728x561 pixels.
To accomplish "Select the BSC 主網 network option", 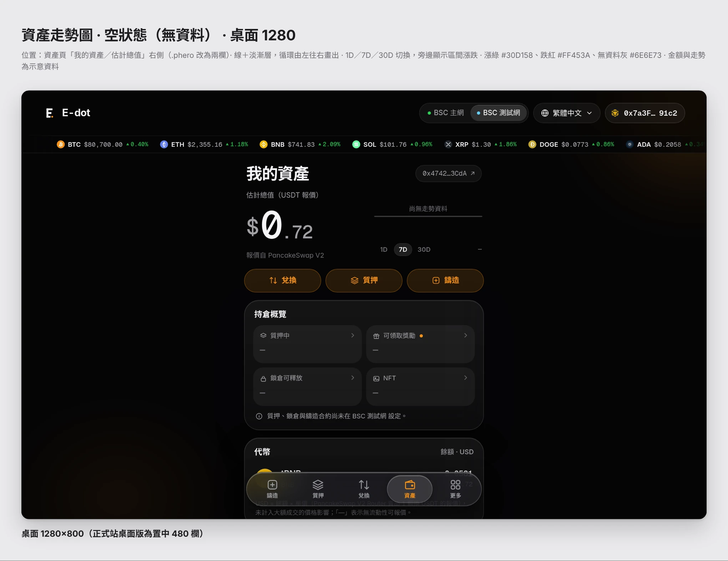I will pos(445,113).
